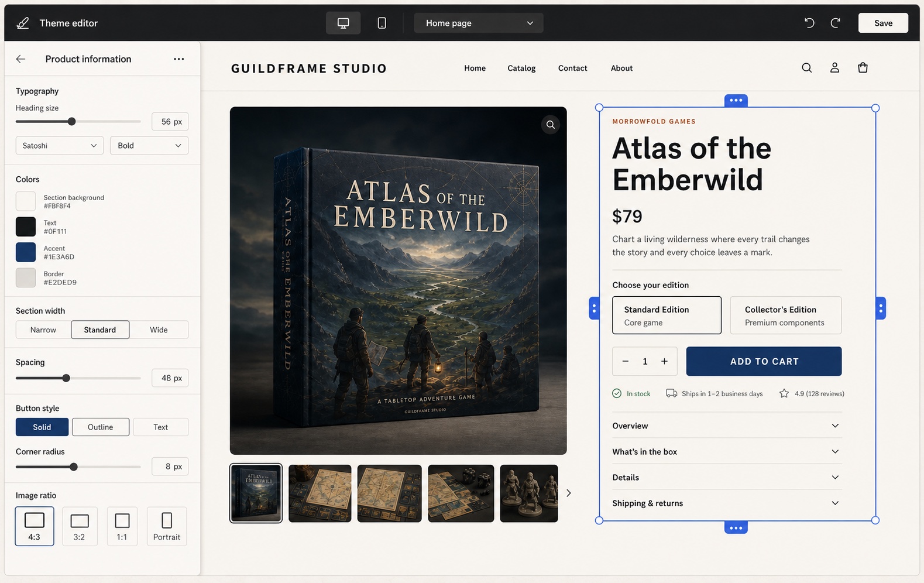Show next product thumbnails arrow

568,493
